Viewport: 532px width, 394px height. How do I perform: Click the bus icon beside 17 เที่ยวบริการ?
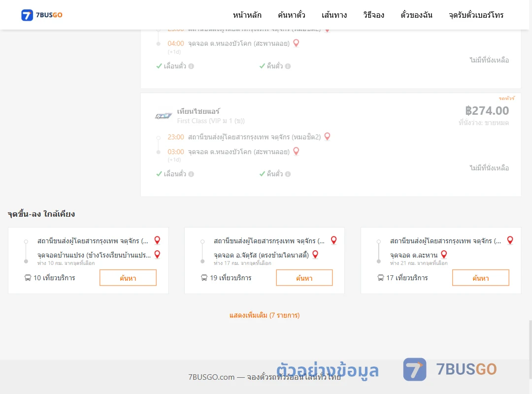[381, 278]
